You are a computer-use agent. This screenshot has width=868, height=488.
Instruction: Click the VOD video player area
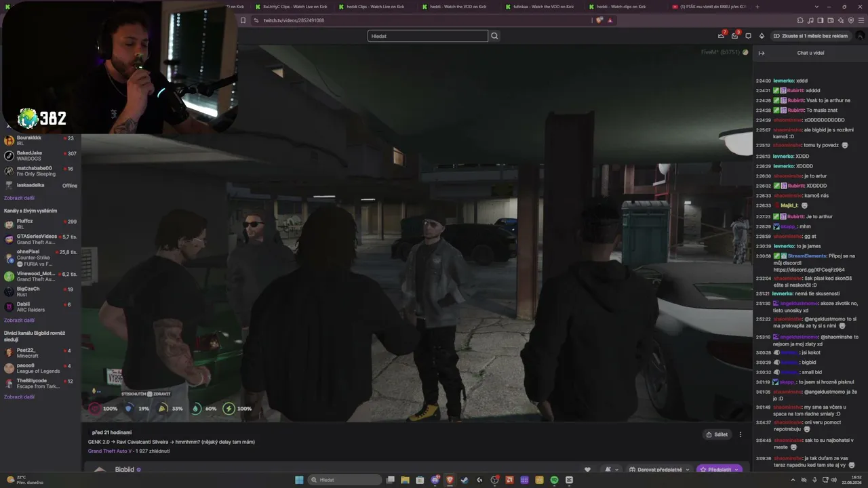point(417,233)
